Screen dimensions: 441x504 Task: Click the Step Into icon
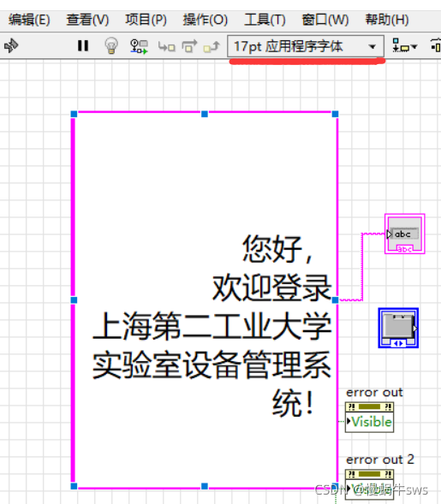166,47
